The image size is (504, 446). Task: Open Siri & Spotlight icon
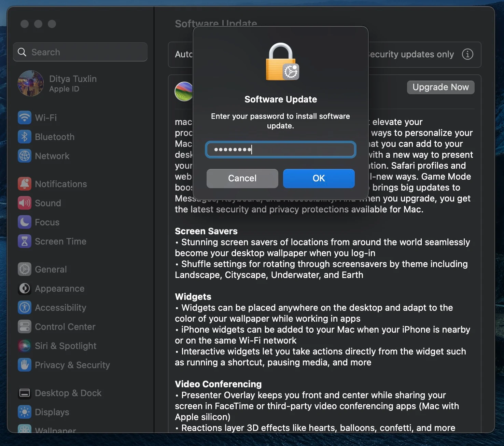pyautogui.click(x=25, y=346)
